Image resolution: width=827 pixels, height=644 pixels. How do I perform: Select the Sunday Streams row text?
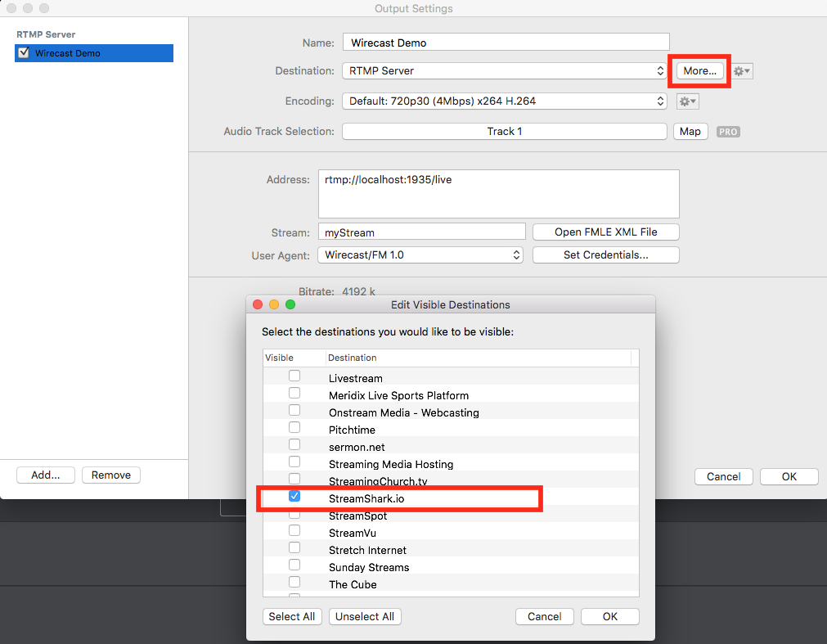click(x=369, y=568)
